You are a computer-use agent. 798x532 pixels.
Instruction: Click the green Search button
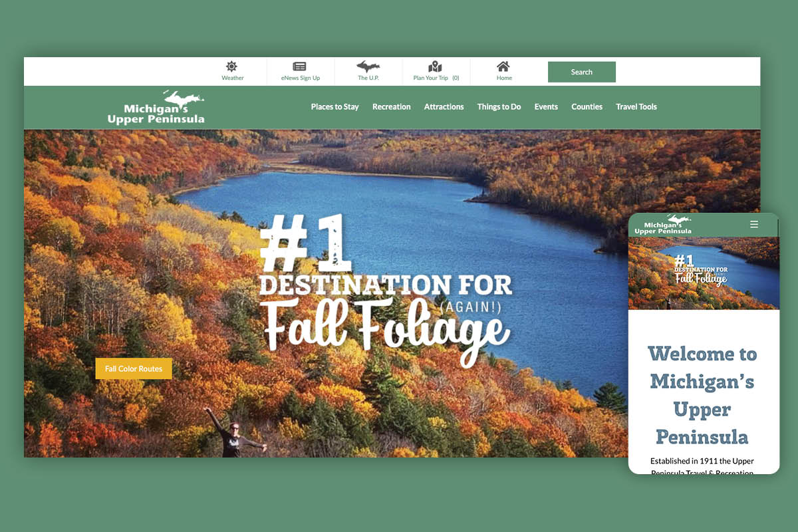(581, 72)
